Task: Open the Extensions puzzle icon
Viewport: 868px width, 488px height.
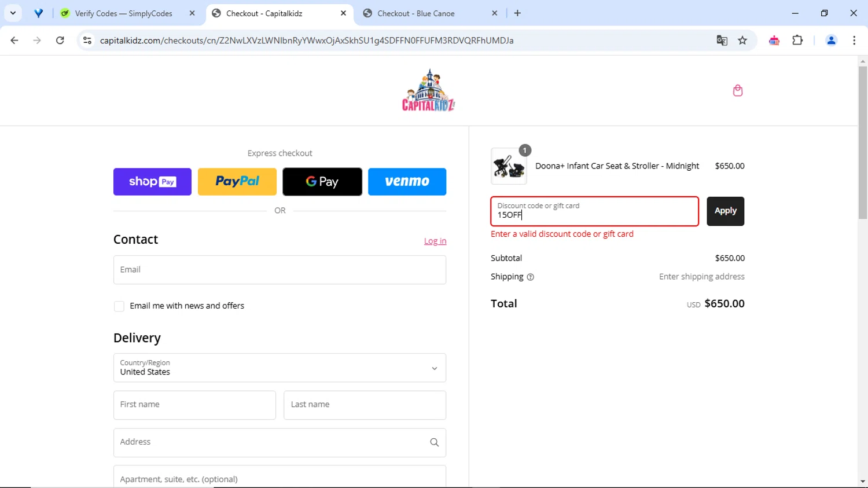Action: tap(797, 41)
